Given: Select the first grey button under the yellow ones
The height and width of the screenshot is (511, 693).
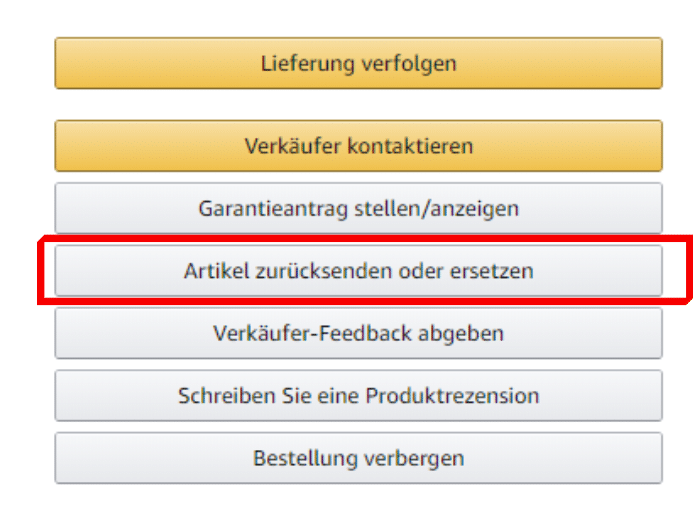Looking at the screenshot, I should tap(358, 209).
